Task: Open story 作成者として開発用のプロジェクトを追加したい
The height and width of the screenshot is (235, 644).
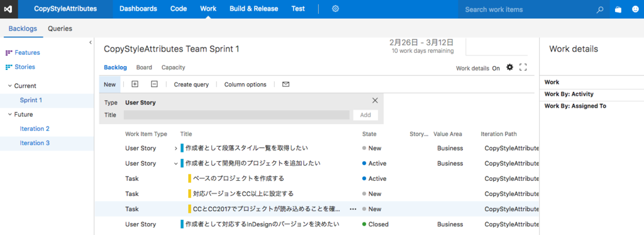Action: point(253,163)
